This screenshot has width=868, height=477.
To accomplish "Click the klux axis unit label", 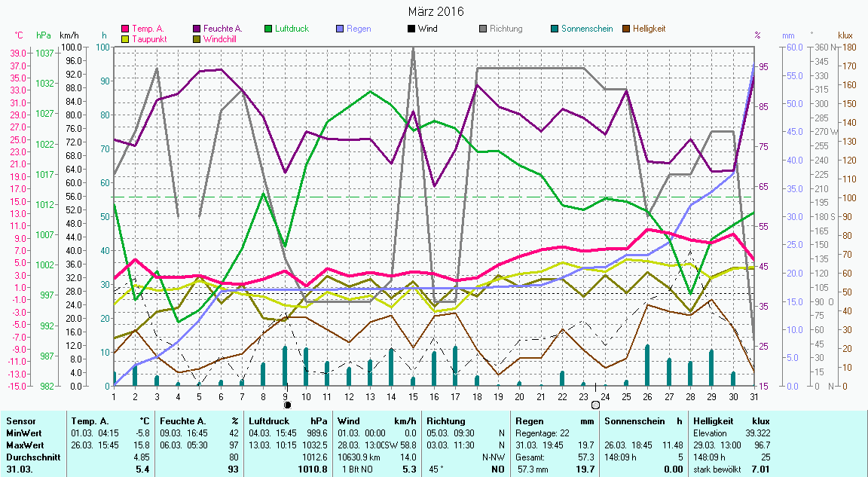I will [845, 35].
